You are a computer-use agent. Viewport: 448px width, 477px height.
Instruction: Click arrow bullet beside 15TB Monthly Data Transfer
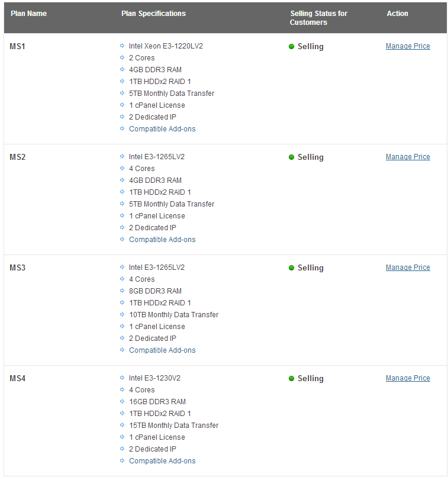(x=122, y=426)
